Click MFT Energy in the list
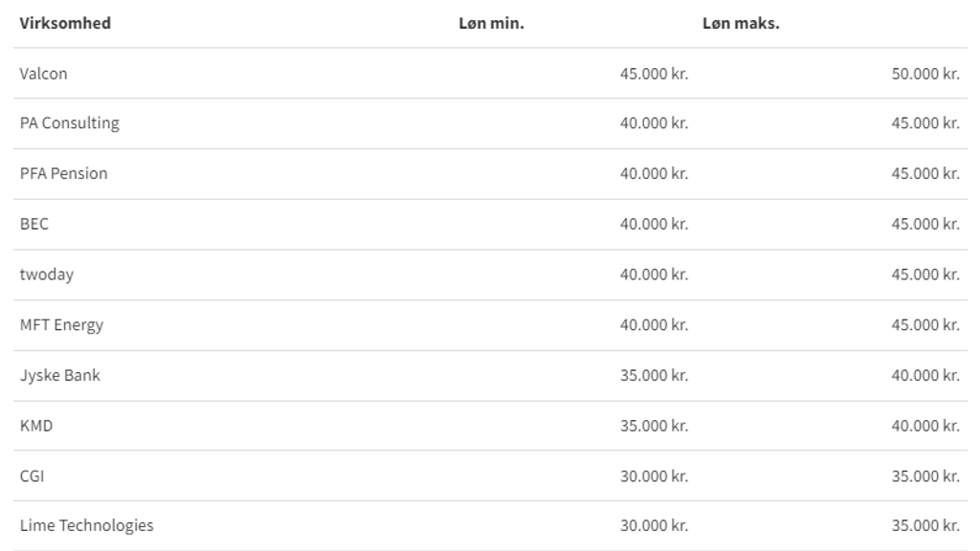980x551 pixels. tap(62, 325)
